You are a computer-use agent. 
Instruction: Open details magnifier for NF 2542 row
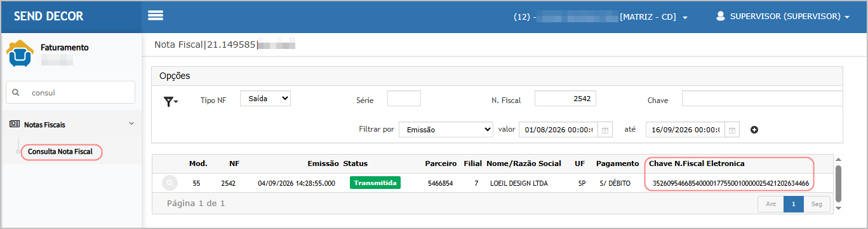point(170,183)
